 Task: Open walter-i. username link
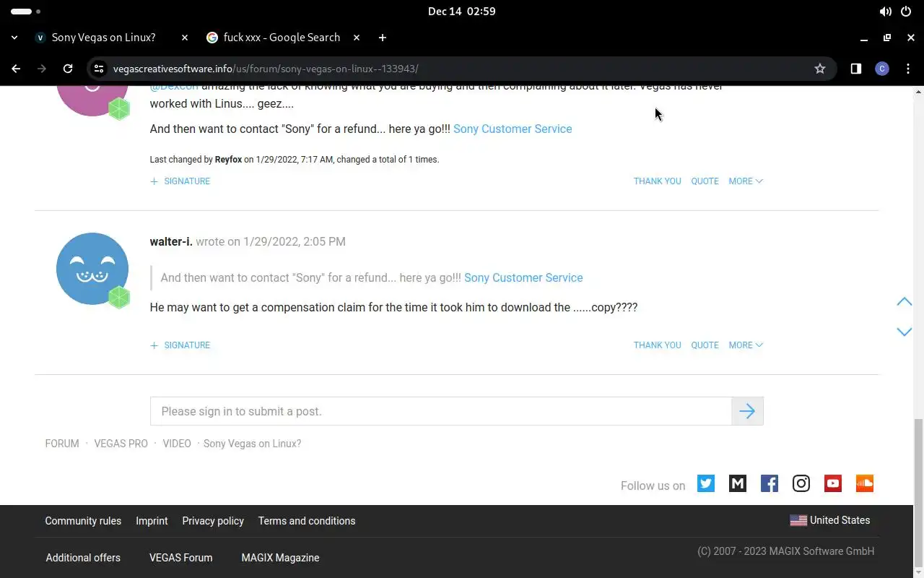[x=171, y=241]
